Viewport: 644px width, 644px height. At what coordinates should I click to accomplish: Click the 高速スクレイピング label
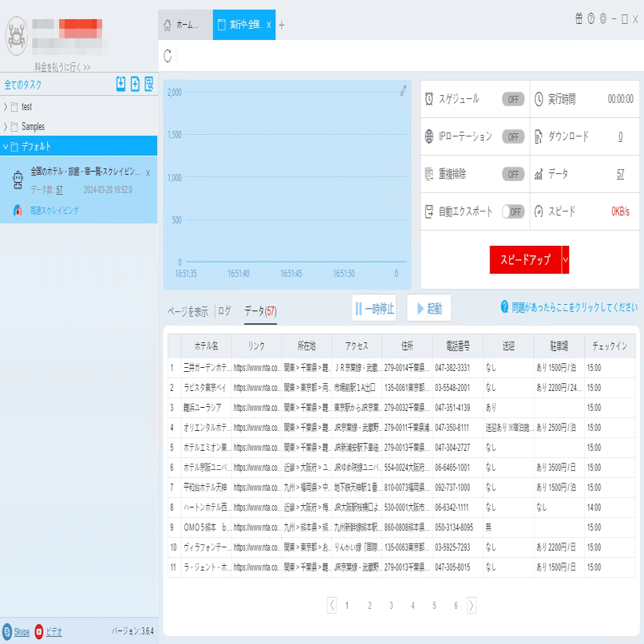[x=53, y=211]
